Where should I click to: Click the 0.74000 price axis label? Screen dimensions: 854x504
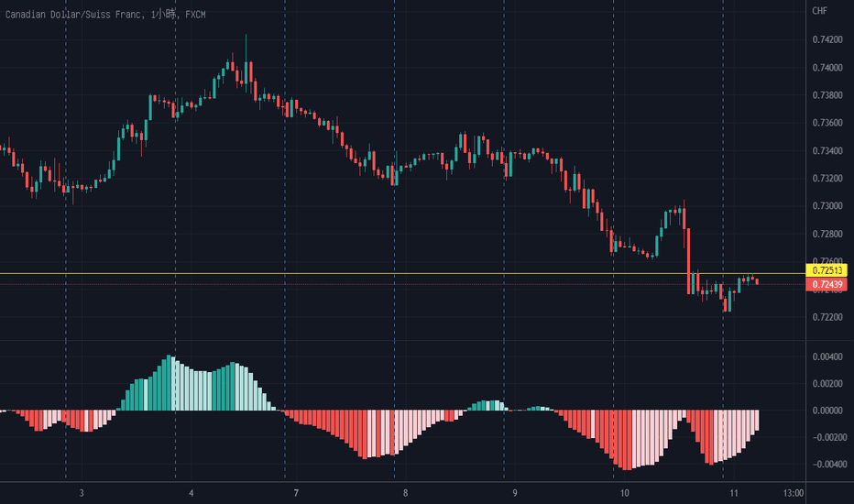point(827,68)
